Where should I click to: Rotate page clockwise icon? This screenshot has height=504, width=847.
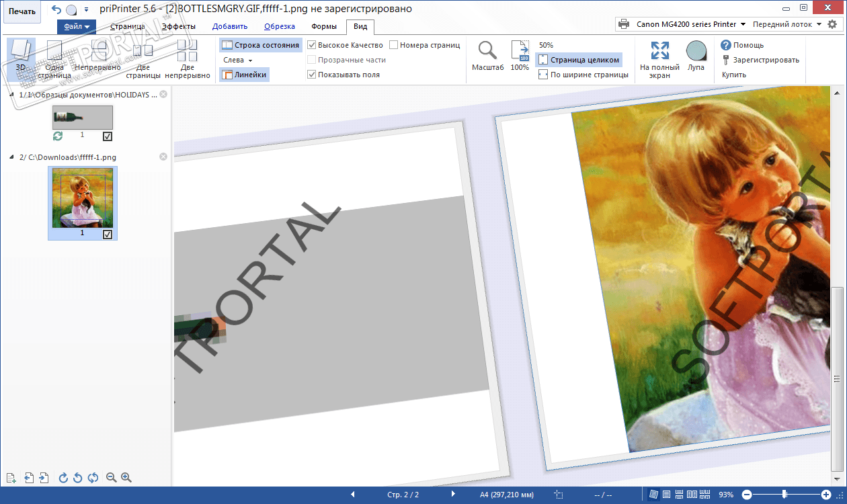pyautogui.click(x=64, y=478)
